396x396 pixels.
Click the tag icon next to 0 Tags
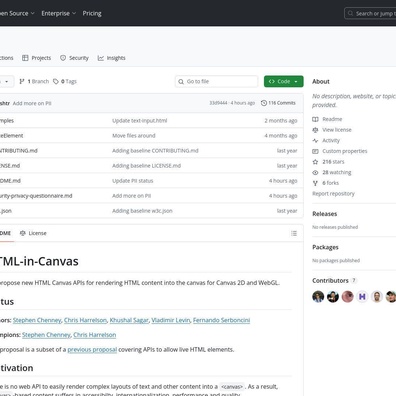(56, 81)
